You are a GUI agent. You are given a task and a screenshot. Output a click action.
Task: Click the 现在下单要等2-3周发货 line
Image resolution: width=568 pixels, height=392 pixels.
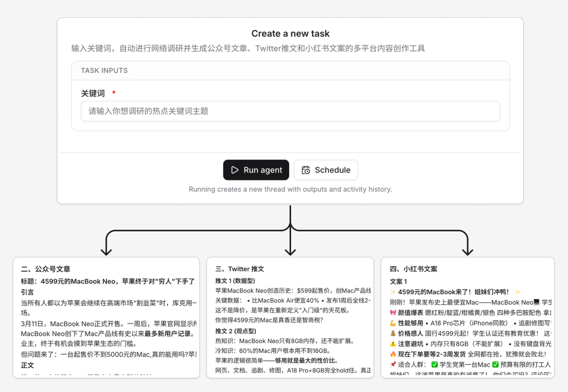pos(468,354)
